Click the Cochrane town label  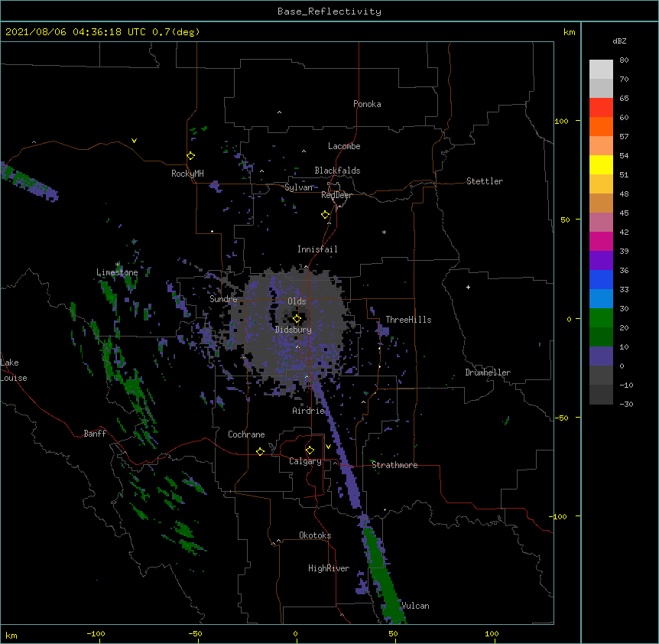tap(246, 434)
